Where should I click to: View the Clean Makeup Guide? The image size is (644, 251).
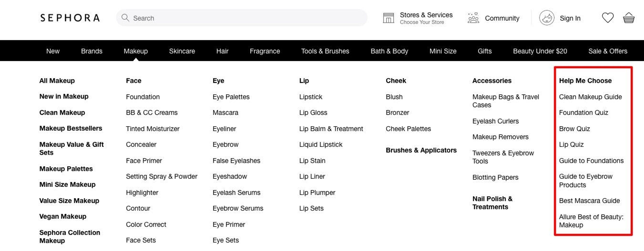click(591, 97)
